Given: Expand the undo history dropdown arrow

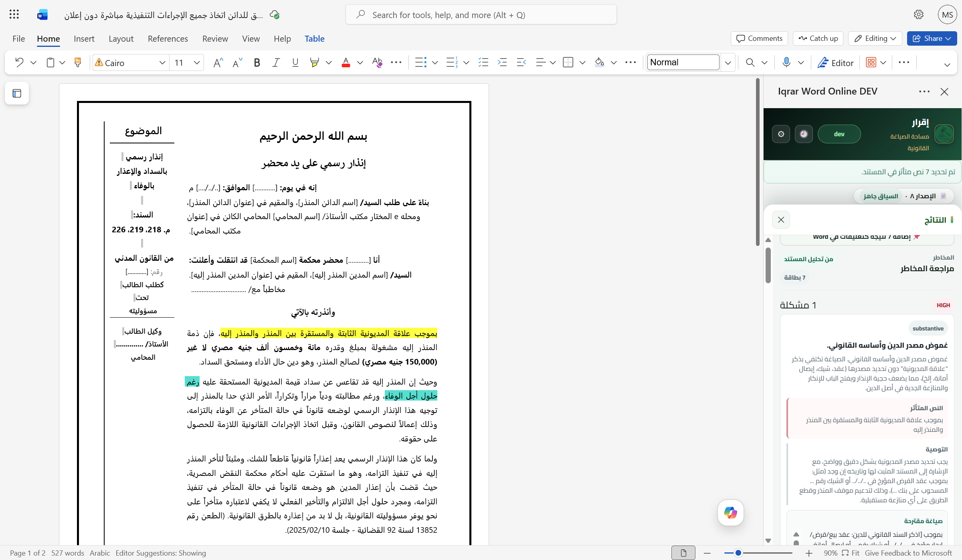Looking at the screenshot, I should click(34, 62).
